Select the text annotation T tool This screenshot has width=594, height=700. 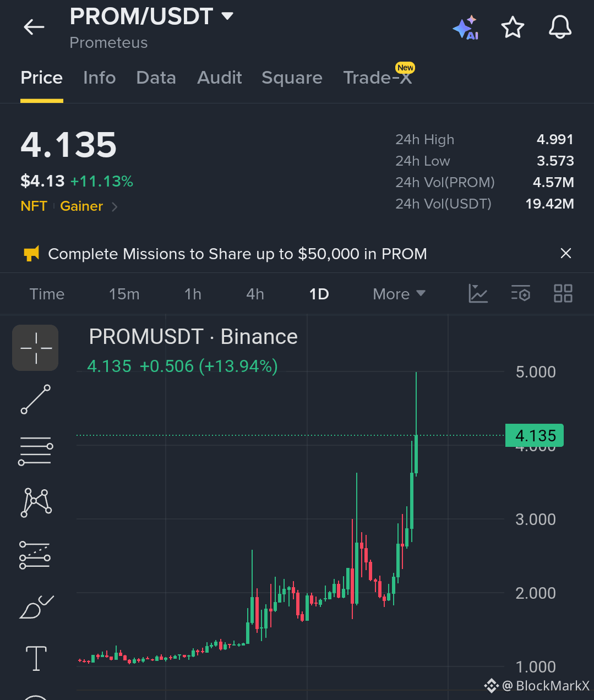36,658
